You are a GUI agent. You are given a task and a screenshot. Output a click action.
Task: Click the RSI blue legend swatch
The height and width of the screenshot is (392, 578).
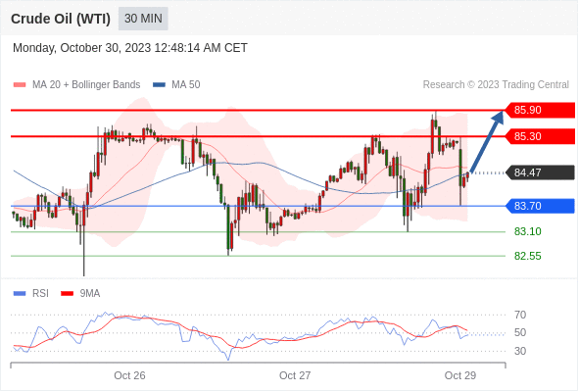point(20,294)
